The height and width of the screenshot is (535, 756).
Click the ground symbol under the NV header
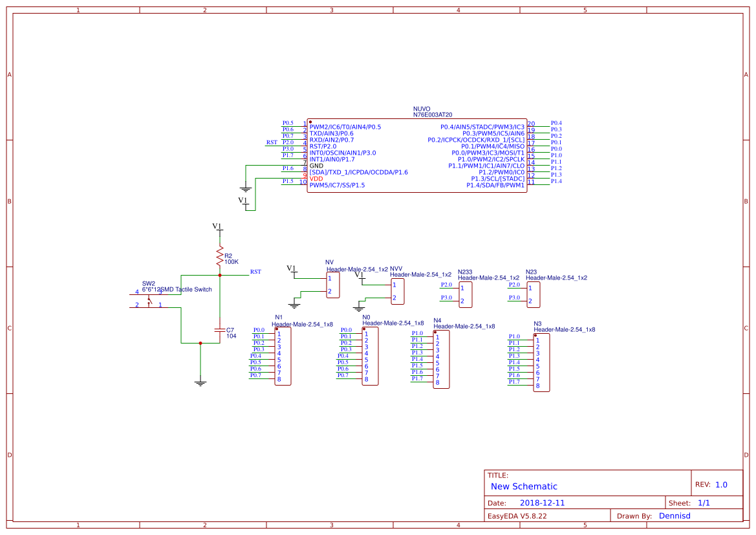click(294, 305)
